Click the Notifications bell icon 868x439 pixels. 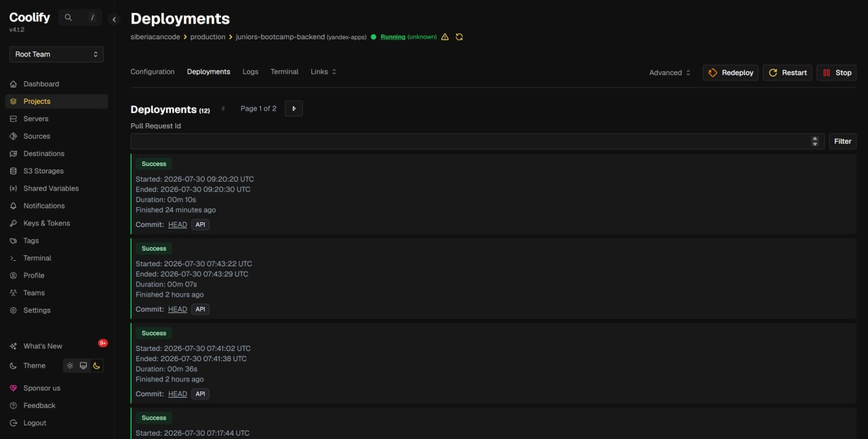[x=14, y=206]
